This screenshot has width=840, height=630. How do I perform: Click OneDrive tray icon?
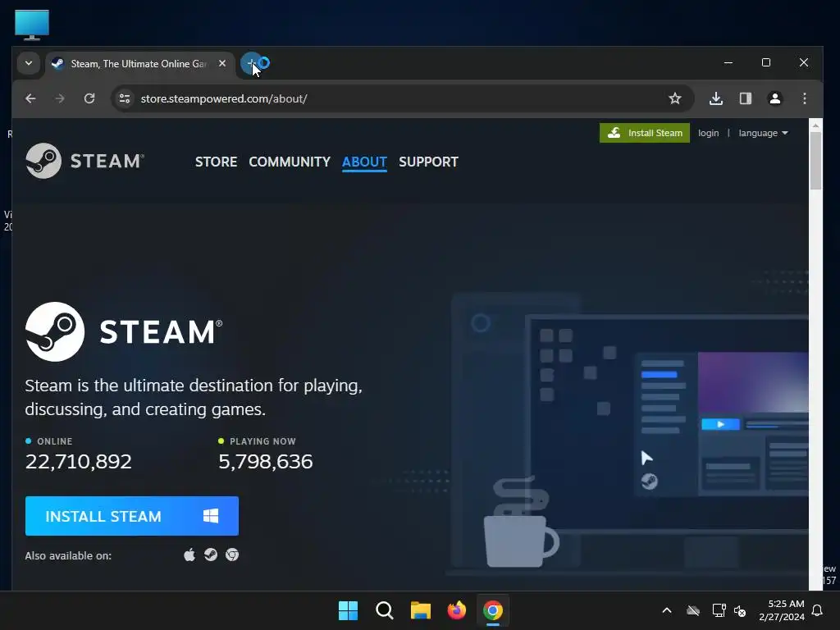(x=693, y=610)
